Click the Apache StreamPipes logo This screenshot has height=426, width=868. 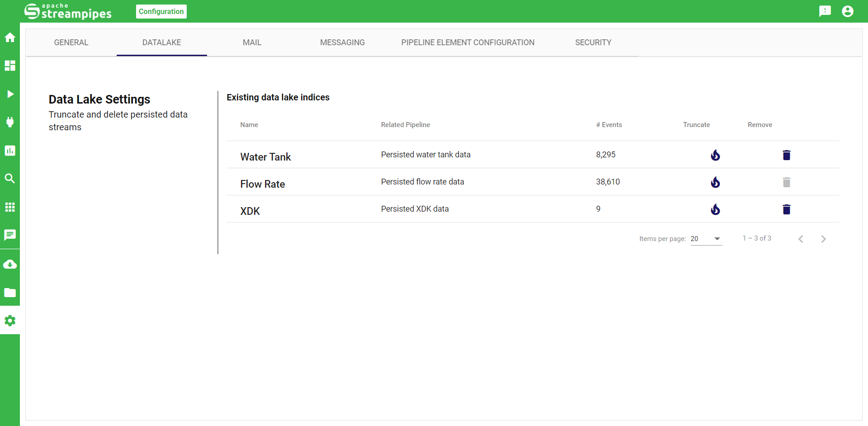(x=68, y=11)
